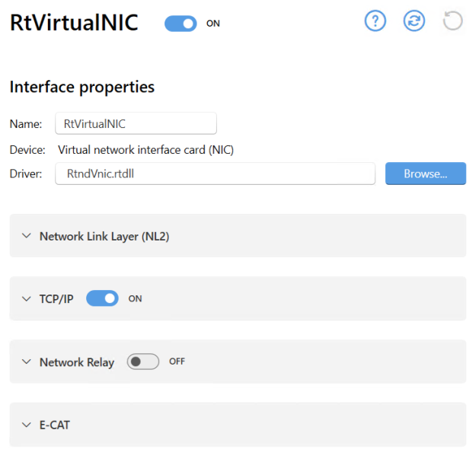This screenshot has width=476, height=462.
Task: Click the Network Link Layer (NL2) header label
Action: (104, 236)
